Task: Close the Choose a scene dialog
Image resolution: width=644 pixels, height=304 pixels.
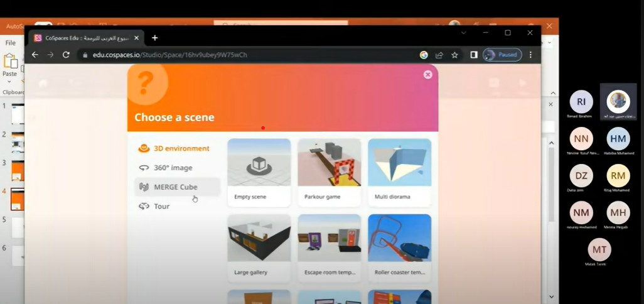Action: click(x=427, y=74)
